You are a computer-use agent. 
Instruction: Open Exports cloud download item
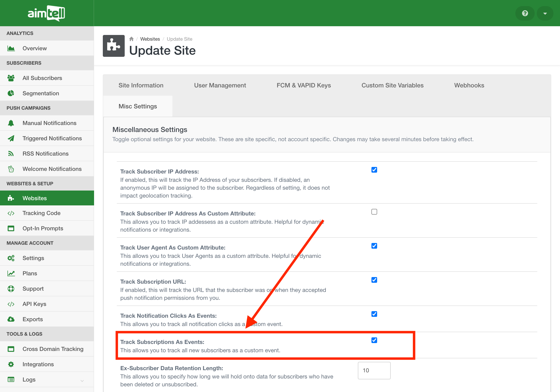click(32, 319)
